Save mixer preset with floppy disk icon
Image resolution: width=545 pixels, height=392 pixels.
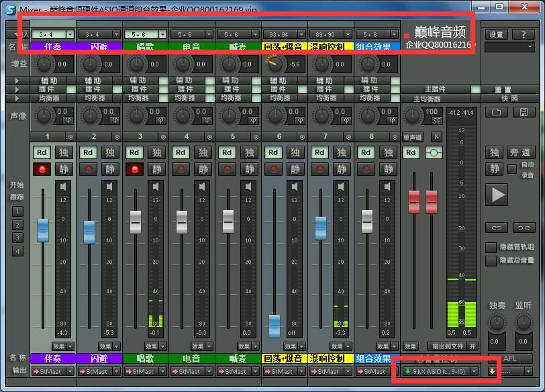(x=524, y=112)
